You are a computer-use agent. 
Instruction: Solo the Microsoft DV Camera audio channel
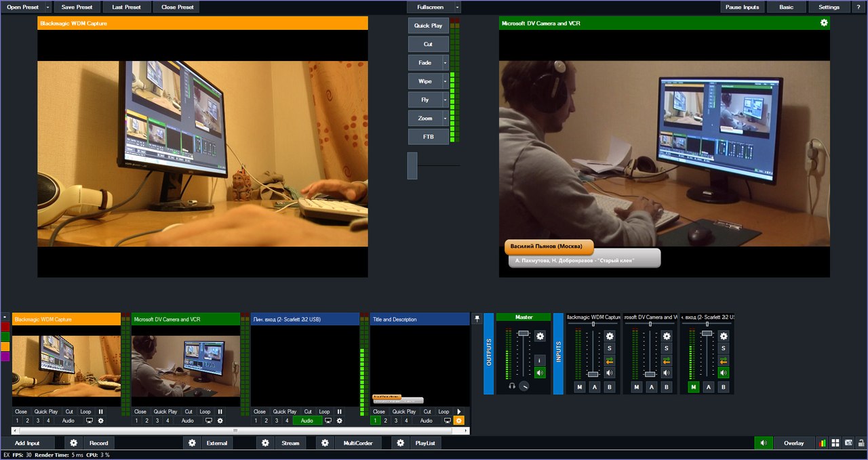666,348
